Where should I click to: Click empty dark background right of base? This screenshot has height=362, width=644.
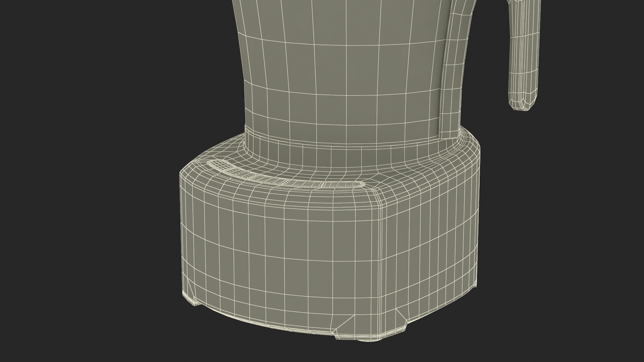pyautogui.click(x=553, y=235)
